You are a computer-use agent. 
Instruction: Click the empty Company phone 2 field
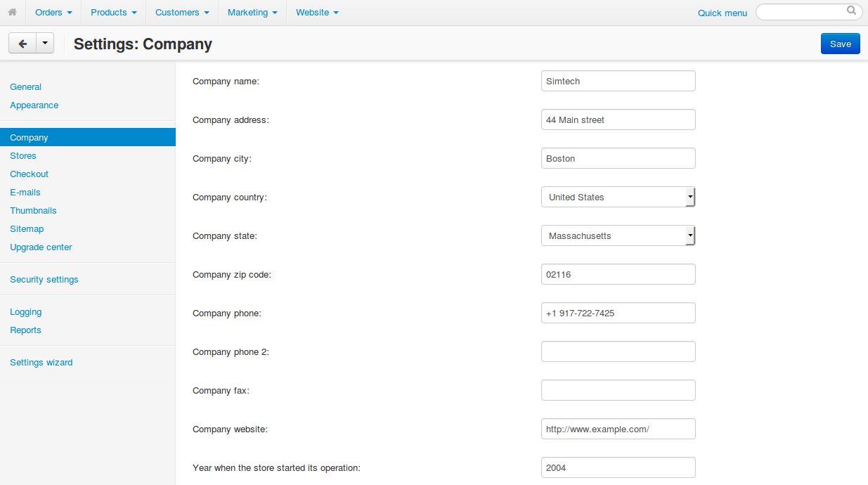pos(618,351)
